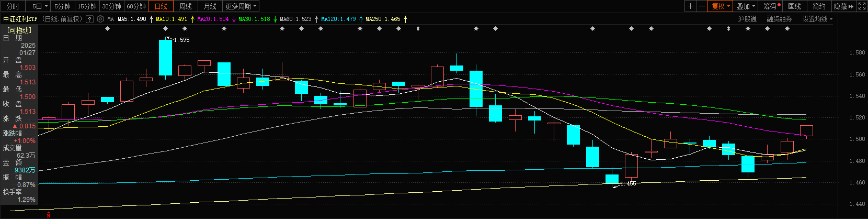Click the up-down arrow event marker above candles

pyautogui.click(x=418, y=29)
